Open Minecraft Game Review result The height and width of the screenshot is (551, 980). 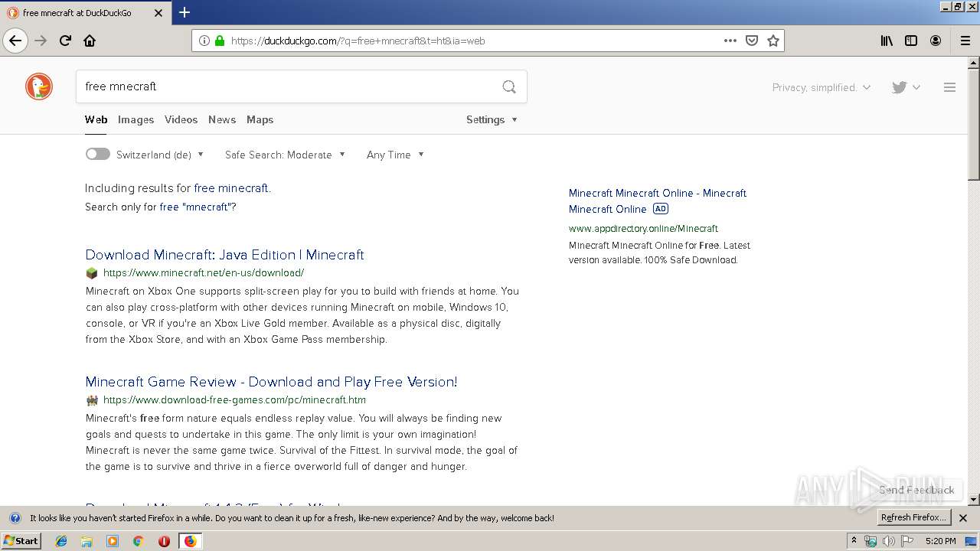271,382
